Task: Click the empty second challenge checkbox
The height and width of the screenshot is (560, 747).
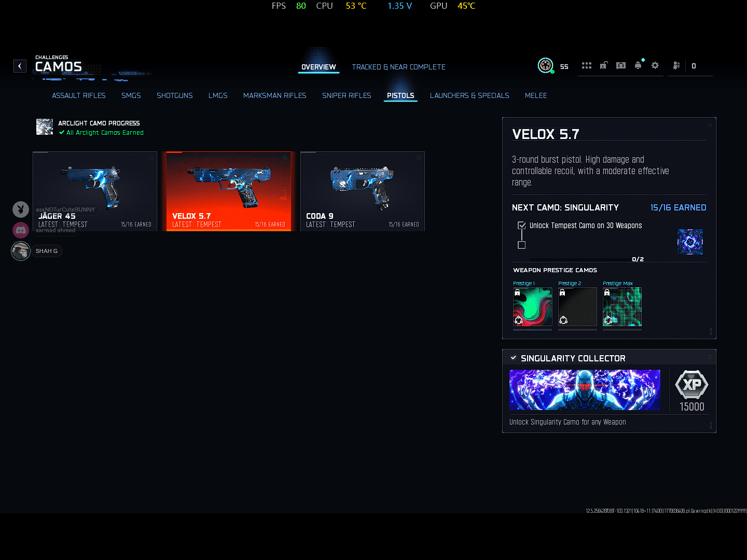Action: 522,245
